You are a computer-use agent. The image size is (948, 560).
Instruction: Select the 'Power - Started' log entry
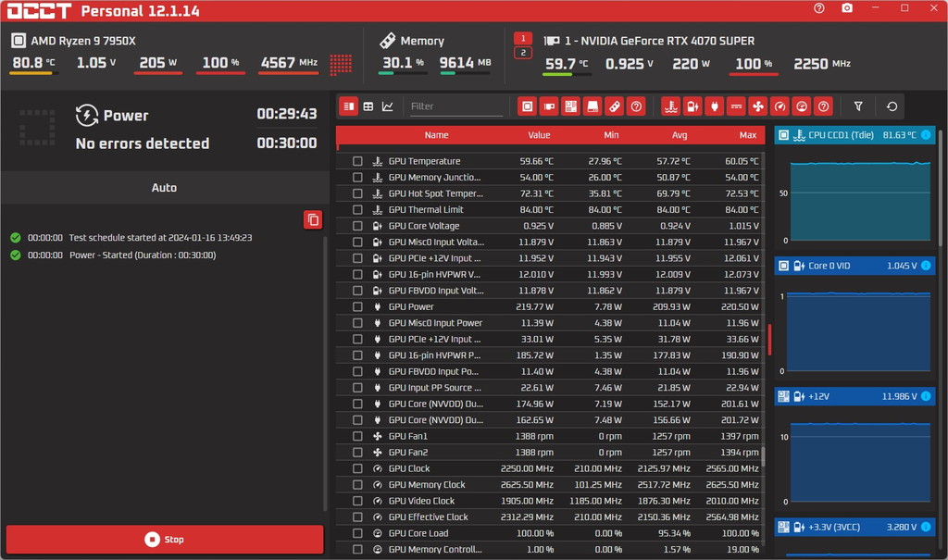[143, 255]
